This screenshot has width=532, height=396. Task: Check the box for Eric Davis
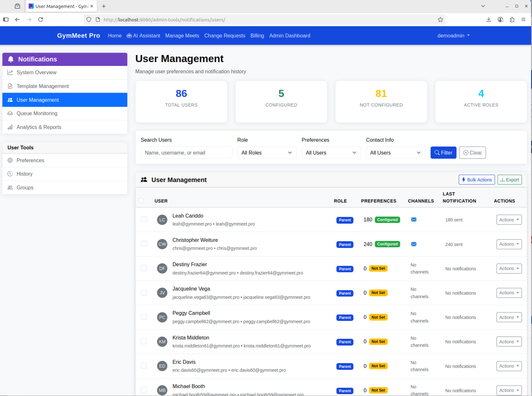point(144,366)
